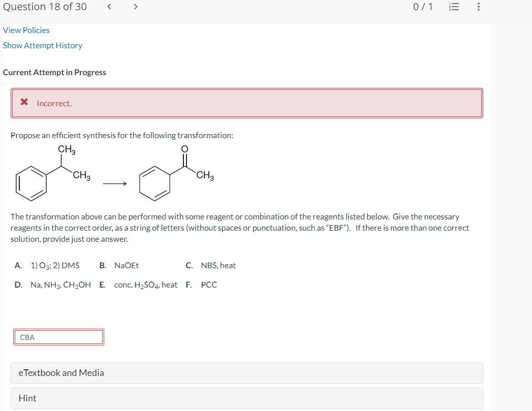Expand the eTextbook and Media section

point(61,372)
